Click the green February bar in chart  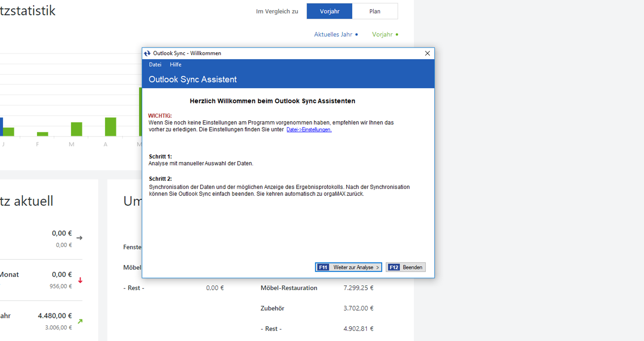[x=43, y=134]
